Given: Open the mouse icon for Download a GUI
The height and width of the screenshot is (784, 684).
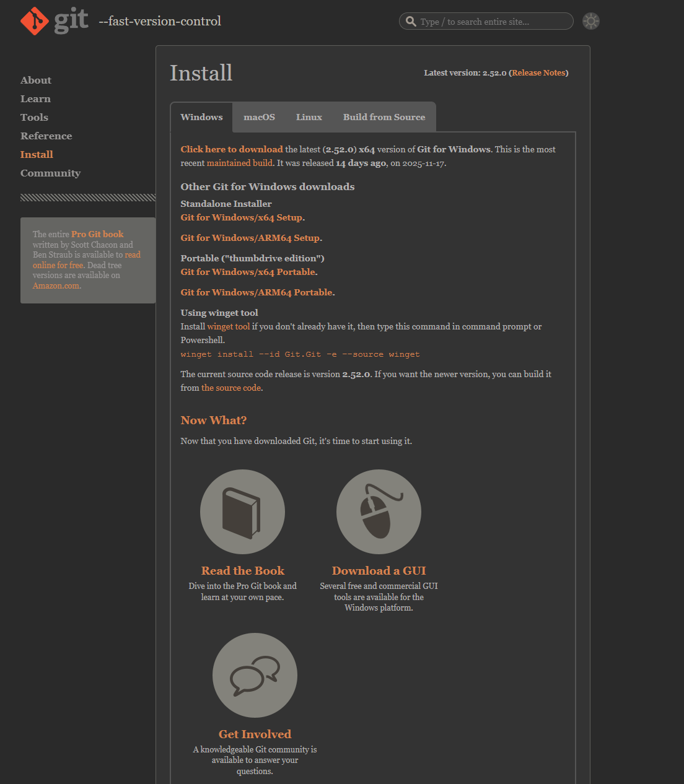Looking at the screenshot, I should coord(379,512).
